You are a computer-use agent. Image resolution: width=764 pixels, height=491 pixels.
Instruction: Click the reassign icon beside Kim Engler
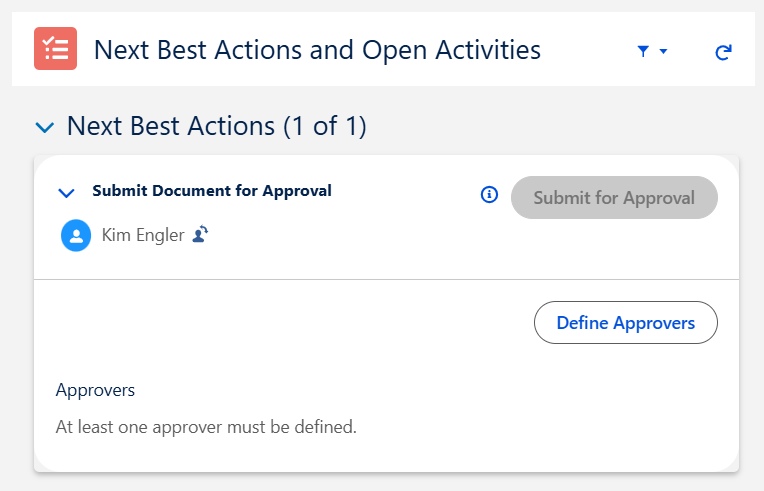point(200,235)
